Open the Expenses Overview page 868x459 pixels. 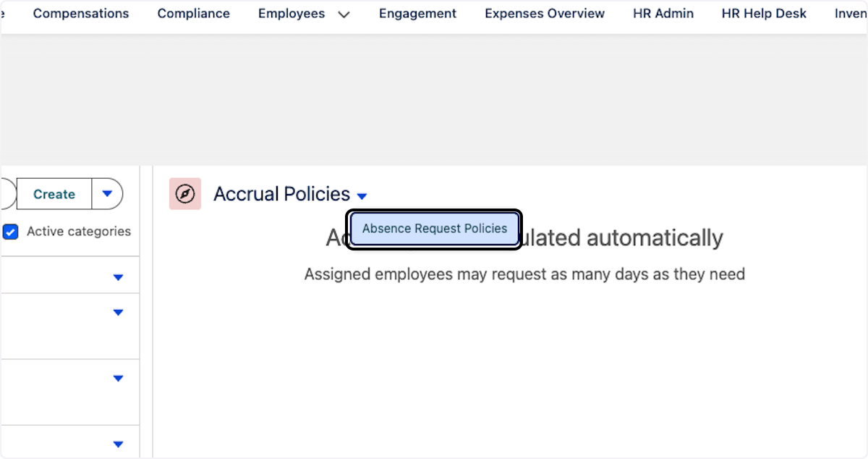tap(544, 13)
